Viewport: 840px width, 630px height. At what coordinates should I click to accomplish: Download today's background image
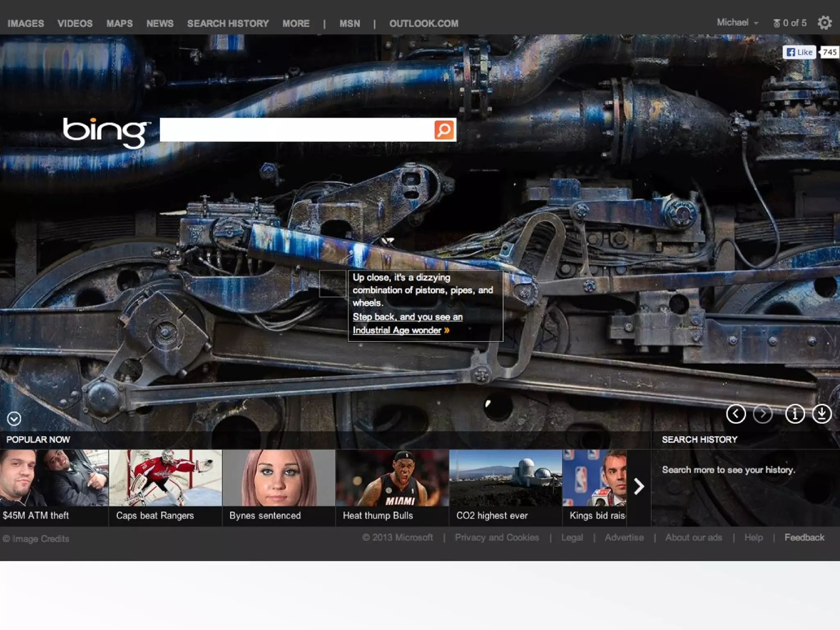(x=822, y=414)
